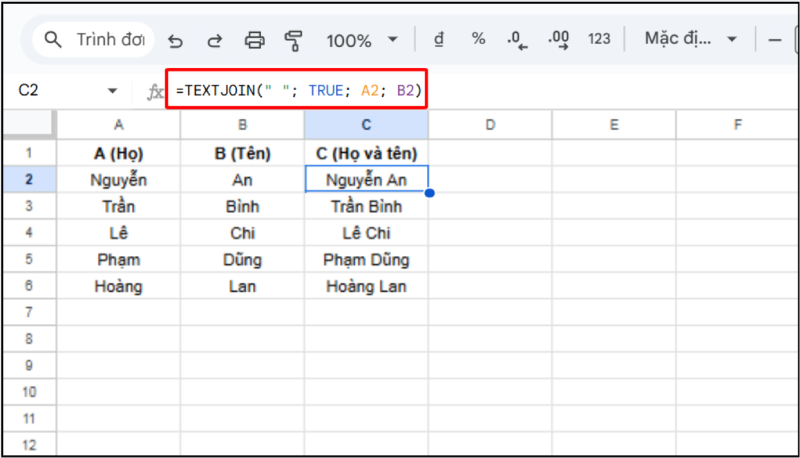Select row 5 header
This screenshot has height=458, width=800.
pyautogui.click(x=29, y=259)
